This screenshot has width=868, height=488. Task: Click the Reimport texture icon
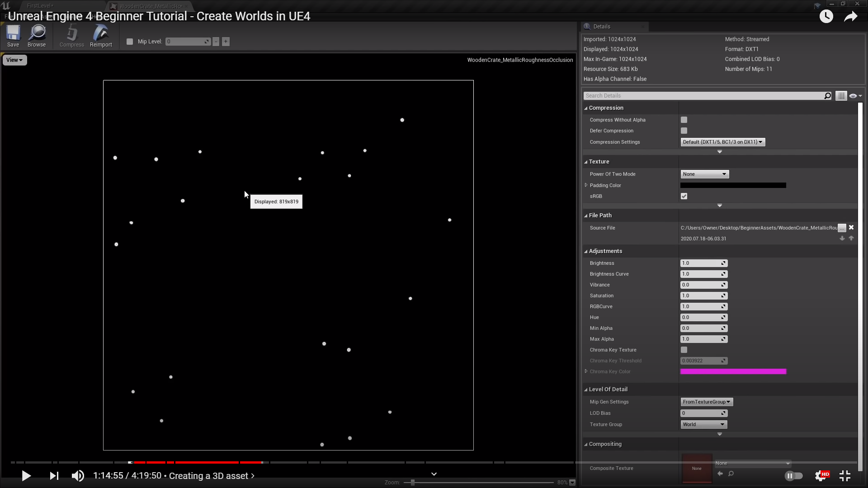coord(101,36)
